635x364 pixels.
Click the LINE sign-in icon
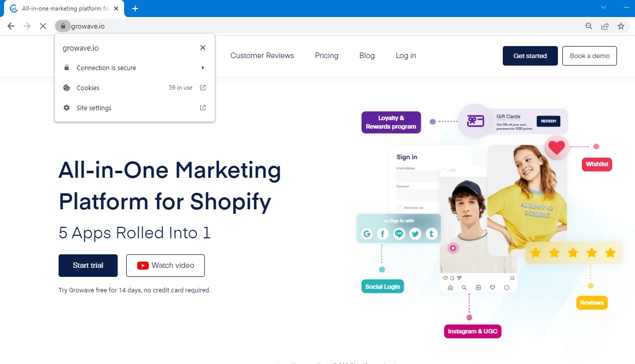[x=399, y=233]
